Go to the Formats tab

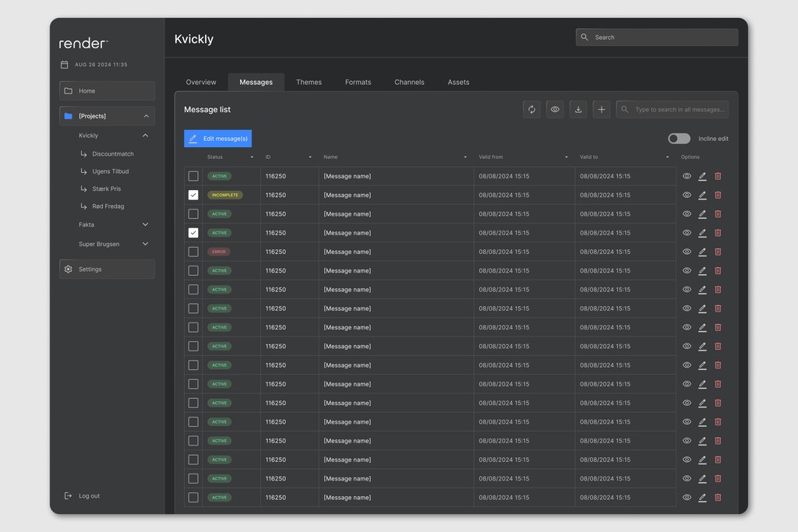click(x=358, y=82)
